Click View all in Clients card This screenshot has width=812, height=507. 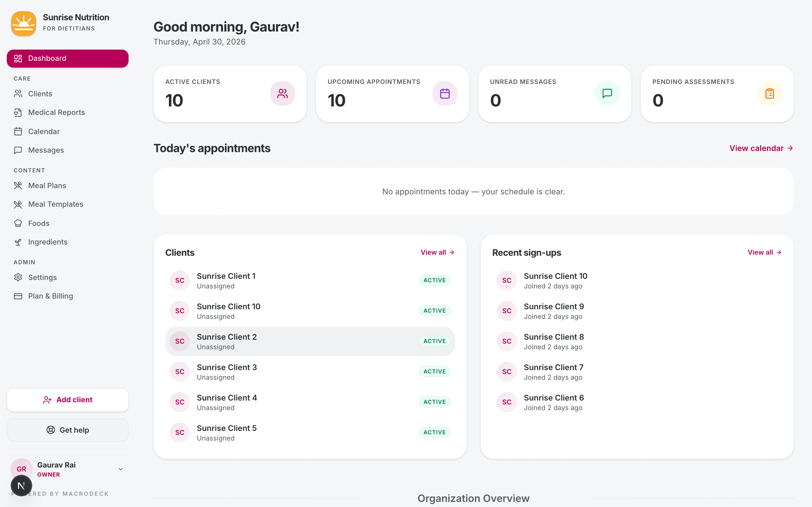click(x=437, y=252)
